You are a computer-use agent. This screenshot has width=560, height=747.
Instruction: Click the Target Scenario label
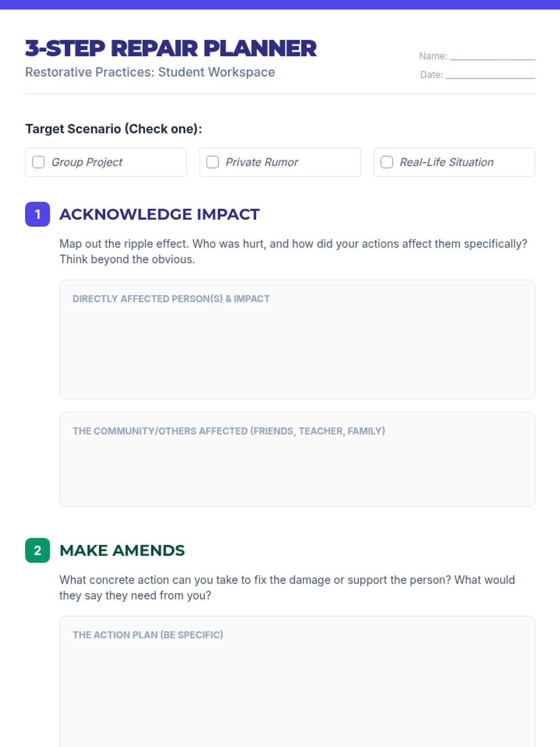113,129
